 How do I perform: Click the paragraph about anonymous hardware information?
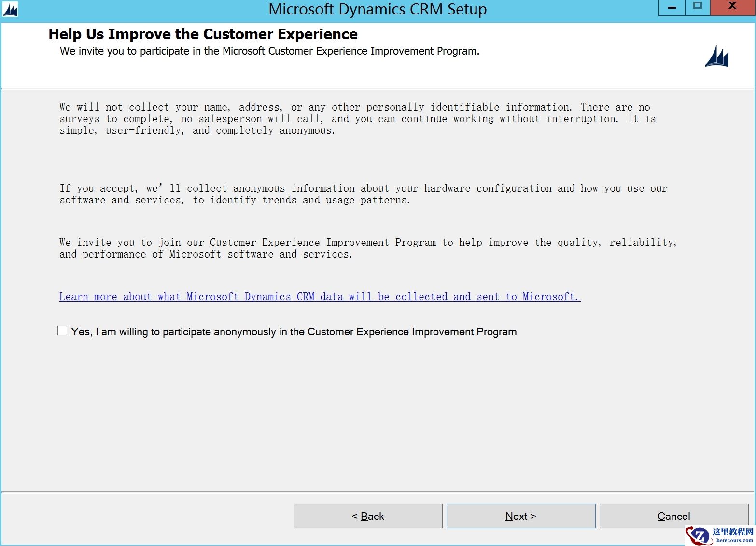point(363,194)
